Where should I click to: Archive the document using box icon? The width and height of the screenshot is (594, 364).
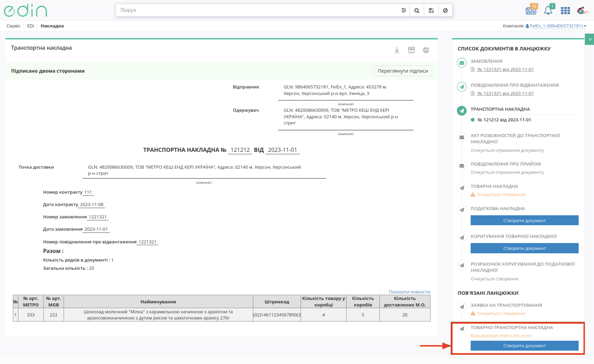click(x=412, y=50)
